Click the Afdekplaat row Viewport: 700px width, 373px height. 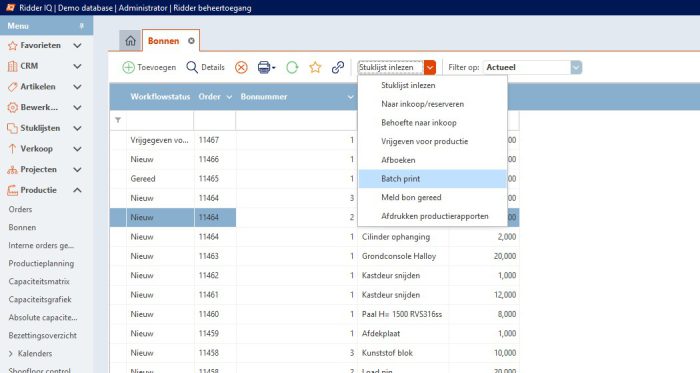pos(314,334)
